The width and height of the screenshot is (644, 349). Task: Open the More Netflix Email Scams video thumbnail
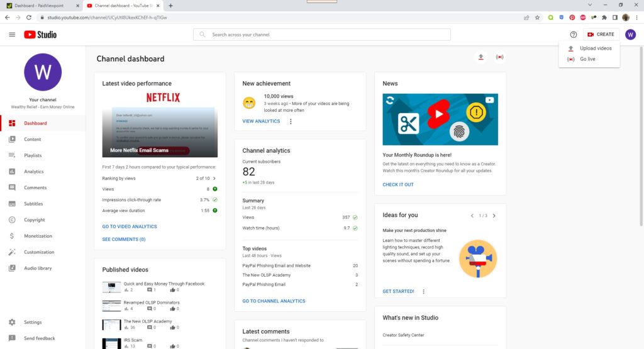pyautogui.click(x=160, y=125)
